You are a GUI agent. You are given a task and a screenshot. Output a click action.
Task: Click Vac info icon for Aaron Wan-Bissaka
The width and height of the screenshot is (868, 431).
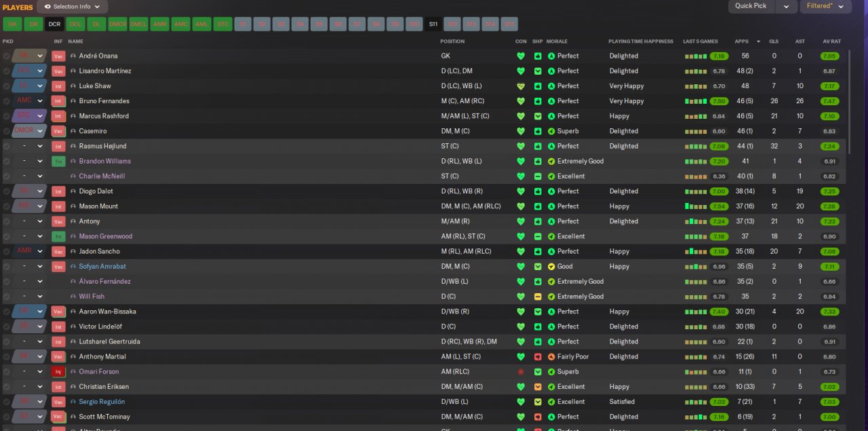tap(58, 312)
